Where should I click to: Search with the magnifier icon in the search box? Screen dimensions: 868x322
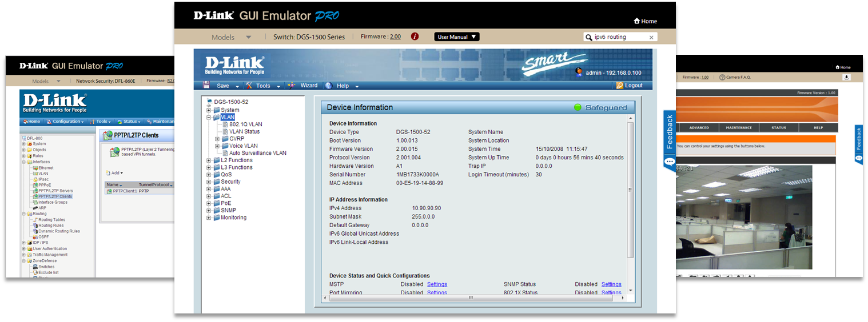coord(588,37)
